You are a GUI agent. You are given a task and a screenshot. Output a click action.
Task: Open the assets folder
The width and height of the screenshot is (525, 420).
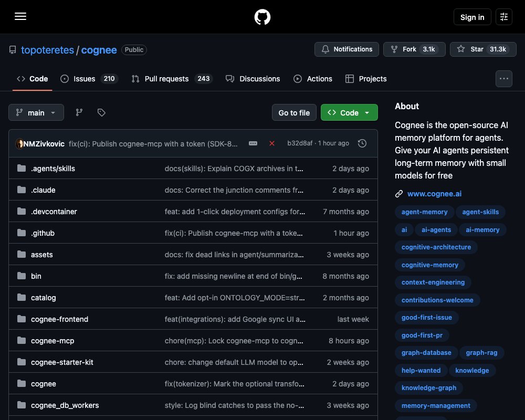point(42,255)
